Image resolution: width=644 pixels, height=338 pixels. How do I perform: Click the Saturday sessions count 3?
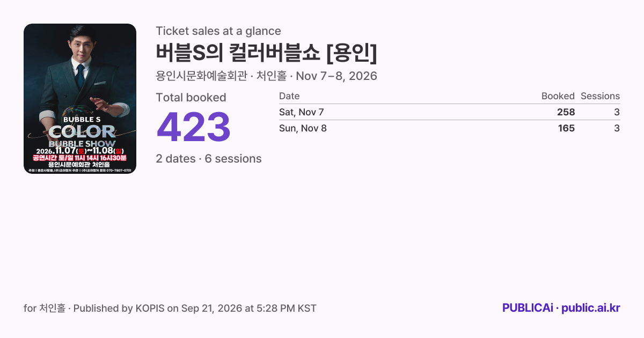(617, 112)
